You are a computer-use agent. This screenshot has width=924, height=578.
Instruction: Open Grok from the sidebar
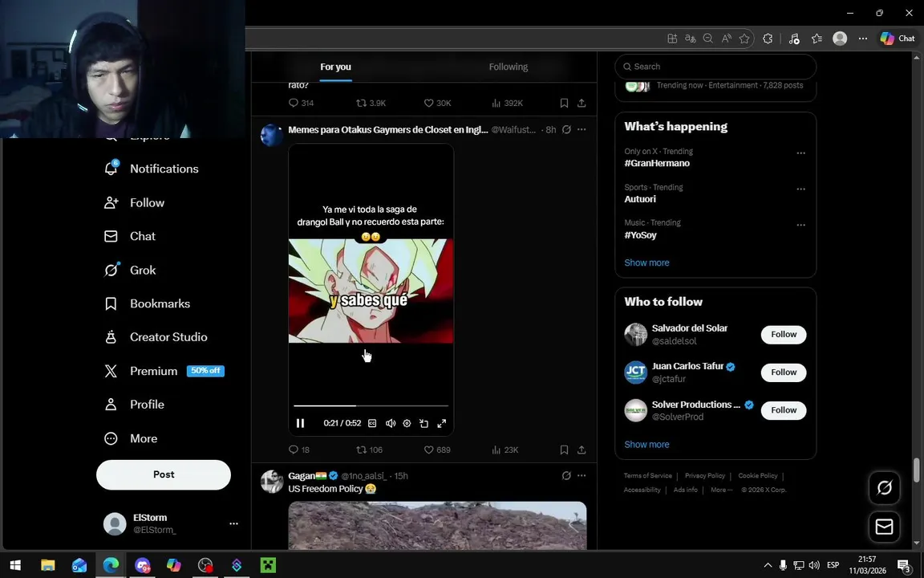coord(130,270)
